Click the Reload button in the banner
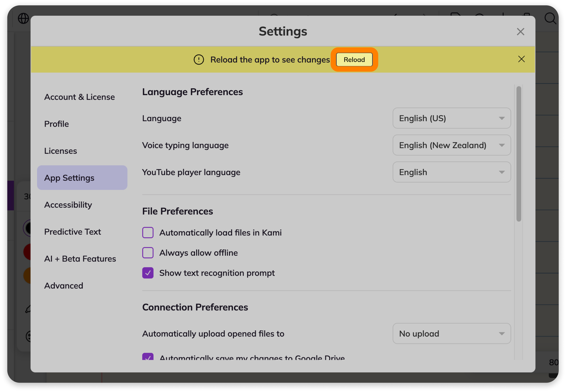The width and height of the screenshot is (566, 392). click(354, 60)
